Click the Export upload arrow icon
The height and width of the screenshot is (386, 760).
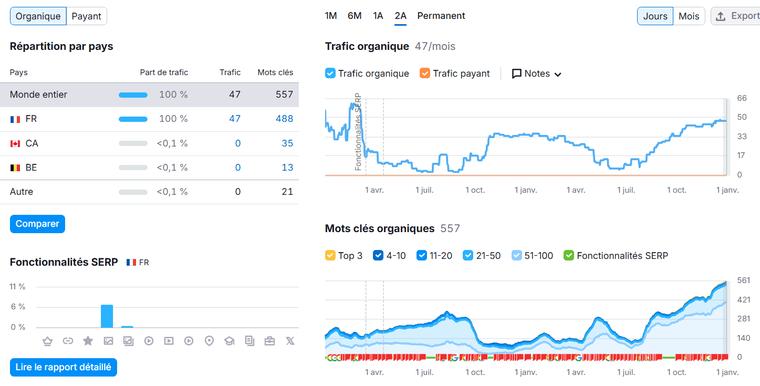click(721, 16)
